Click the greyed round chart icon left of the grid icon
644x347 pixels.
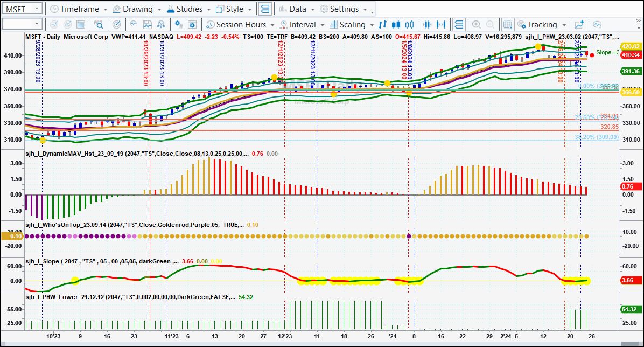pos(67,25)
